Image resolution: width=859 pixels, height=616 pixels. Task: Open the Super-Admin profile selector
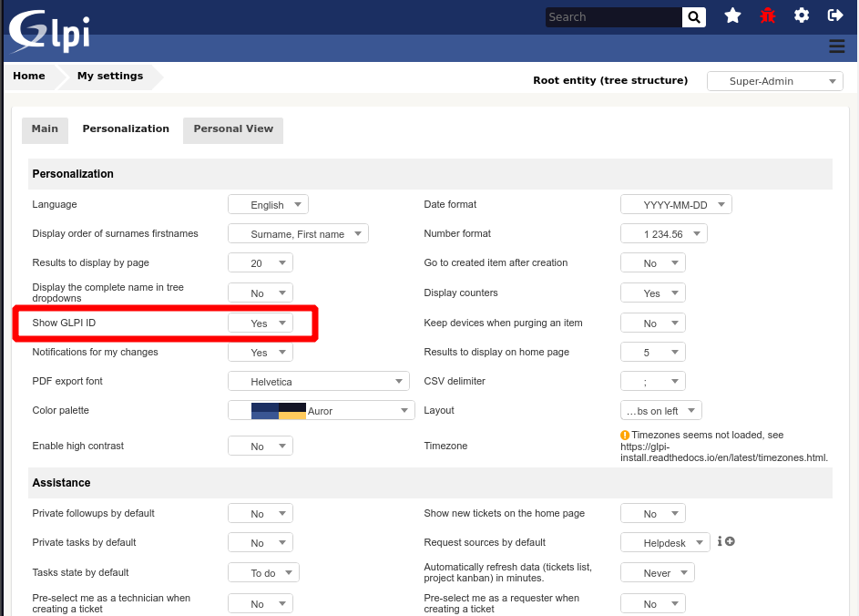[774, 81]
